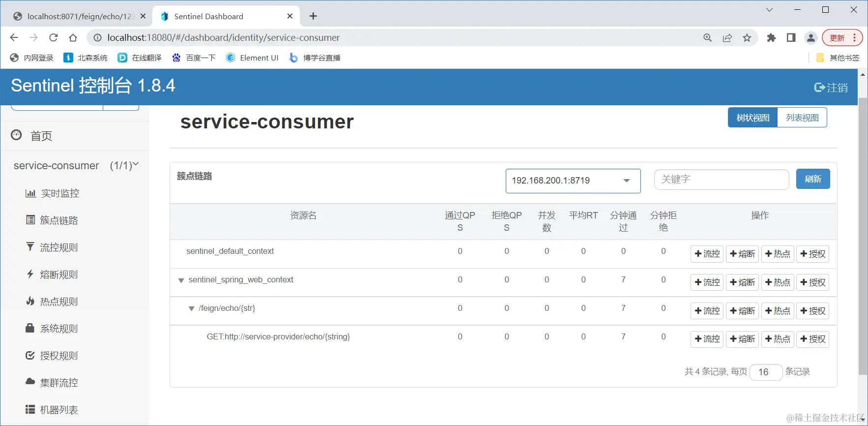Open the extensions puzzle icon
Screen dimensions: 868x426
pyautogui.click(x=771, y=38)
